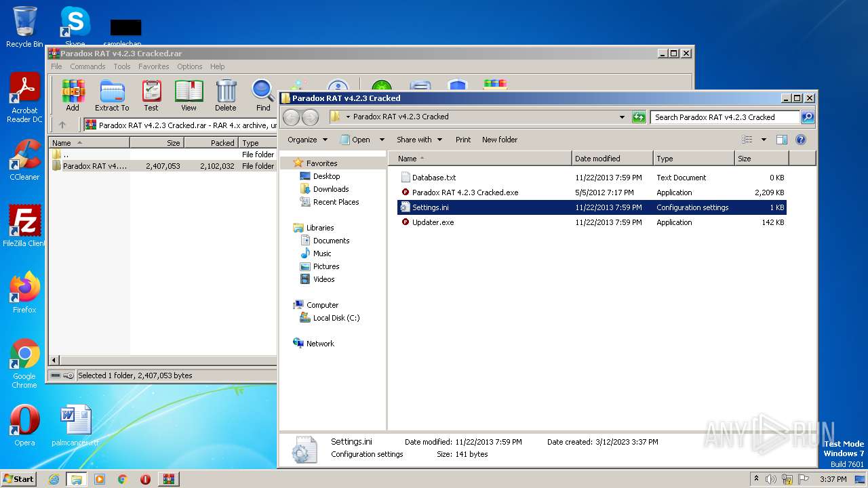Click the Windows Start button

coord(19,479)
